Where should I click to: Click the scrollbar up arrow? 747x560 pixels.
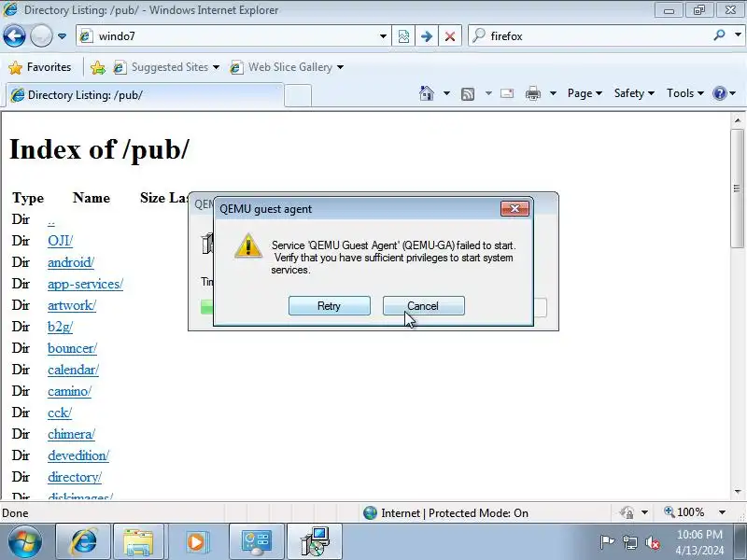click(738, 120)
